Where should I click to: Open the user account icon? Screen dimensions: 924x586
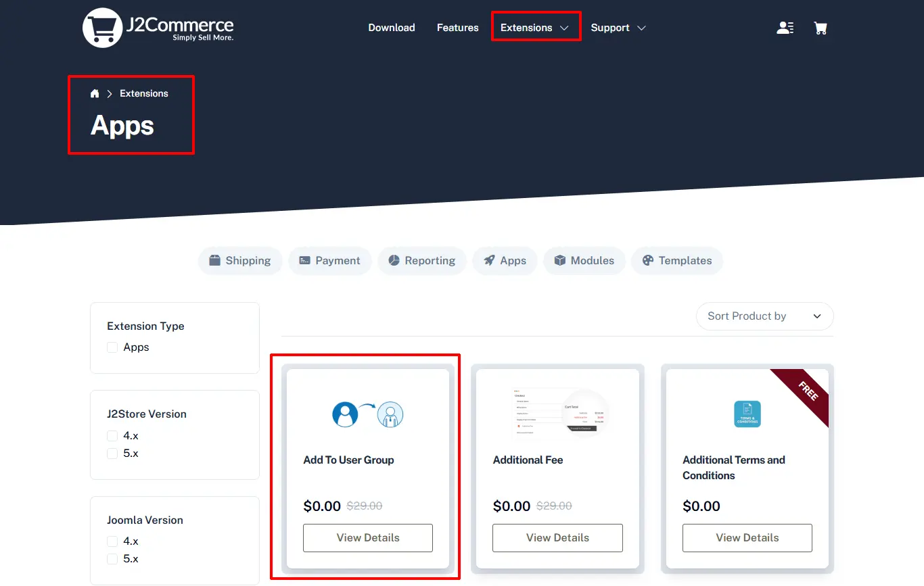tap(785, 28)
